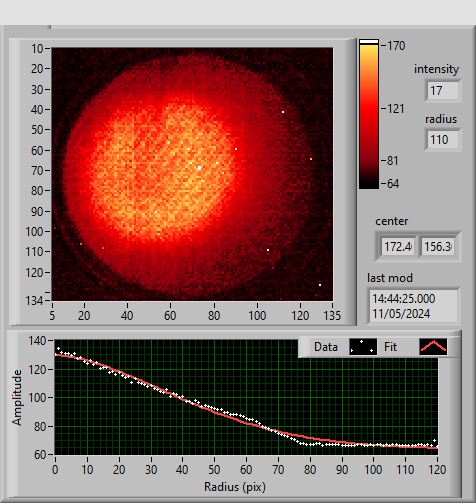This screenshot has width=476, height=503.
Task: Click the Amplitude axis label
Action: 17,397
